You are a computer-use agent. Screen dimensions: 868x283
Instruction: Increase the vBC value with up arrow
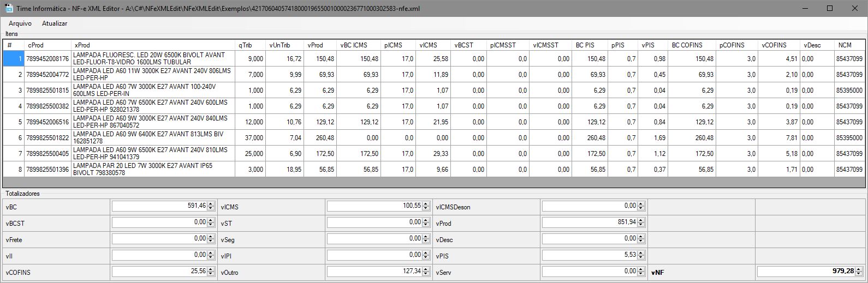(211, 204)
